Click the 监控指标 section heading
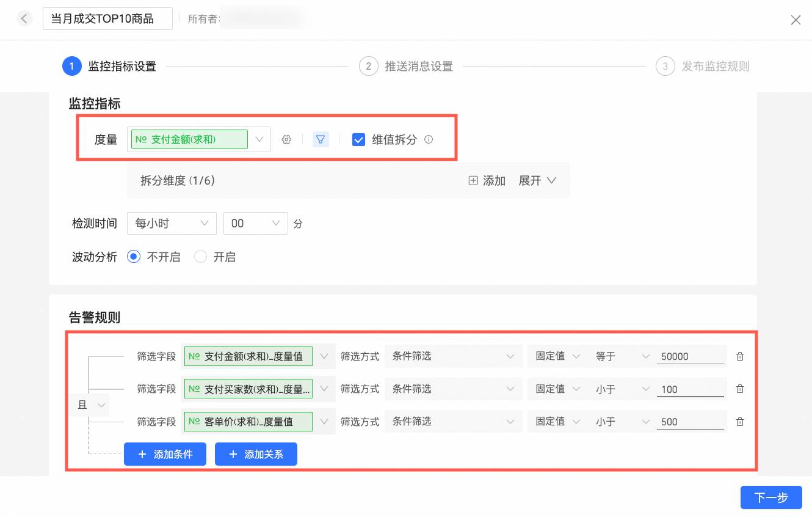Viewport: 812px width, 517px height. pos(95,103)
